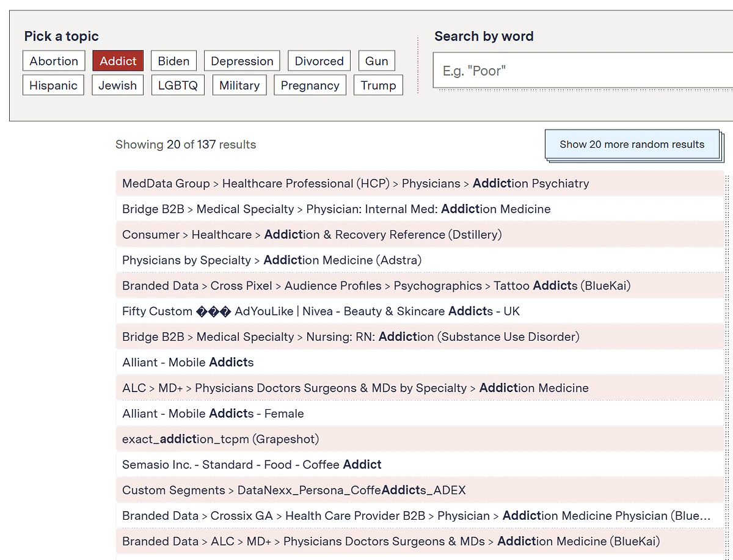
Task: Click the Pick a topic heading
Action: (61, 36)
